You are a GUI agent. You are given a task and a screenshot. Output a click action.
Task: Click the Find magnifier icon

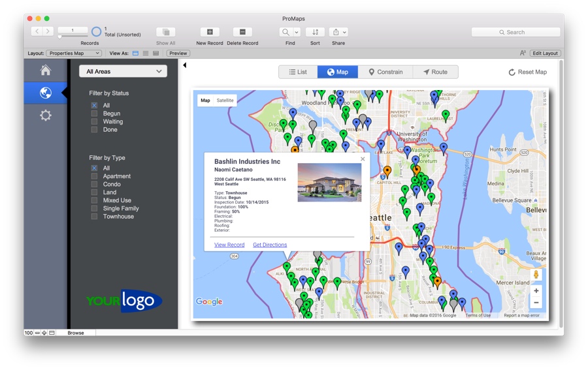286,32
